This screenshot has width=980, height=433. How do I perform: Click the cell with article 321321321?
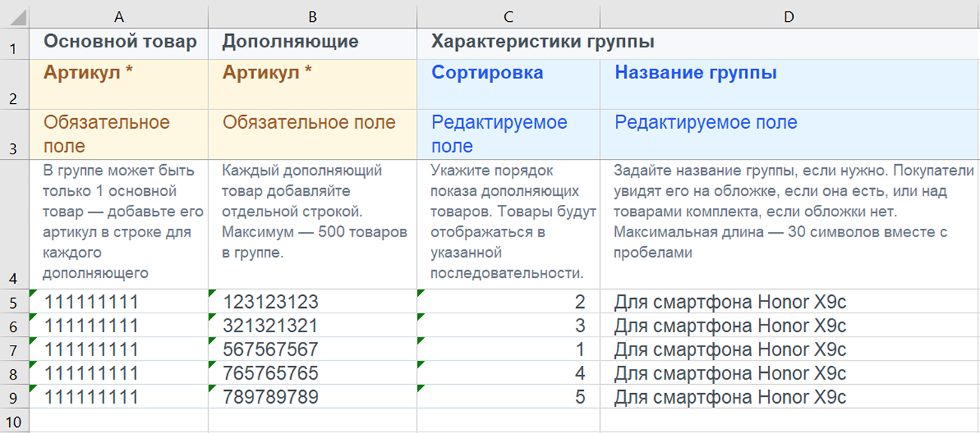271,326
